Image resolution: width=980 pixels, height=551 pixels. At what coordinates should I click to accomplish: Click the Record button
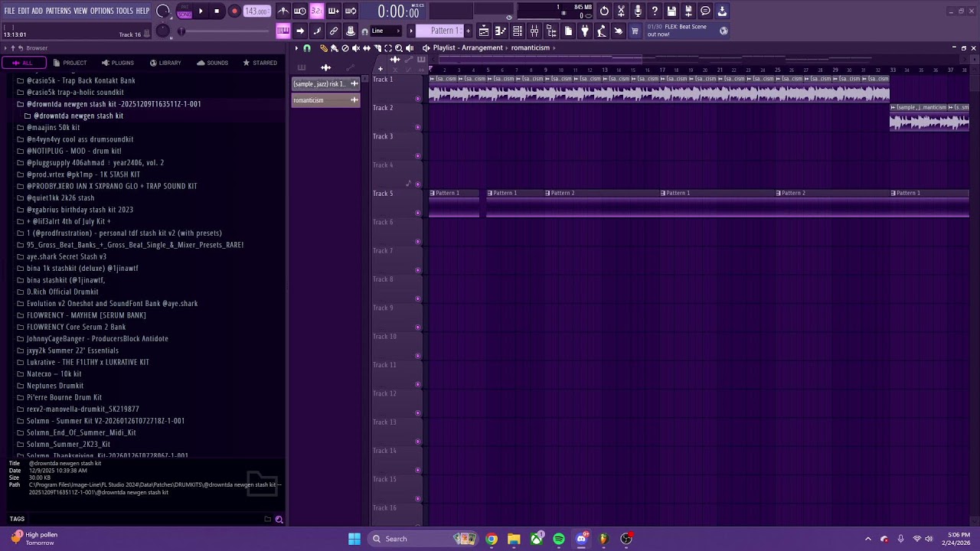point(234,11)
